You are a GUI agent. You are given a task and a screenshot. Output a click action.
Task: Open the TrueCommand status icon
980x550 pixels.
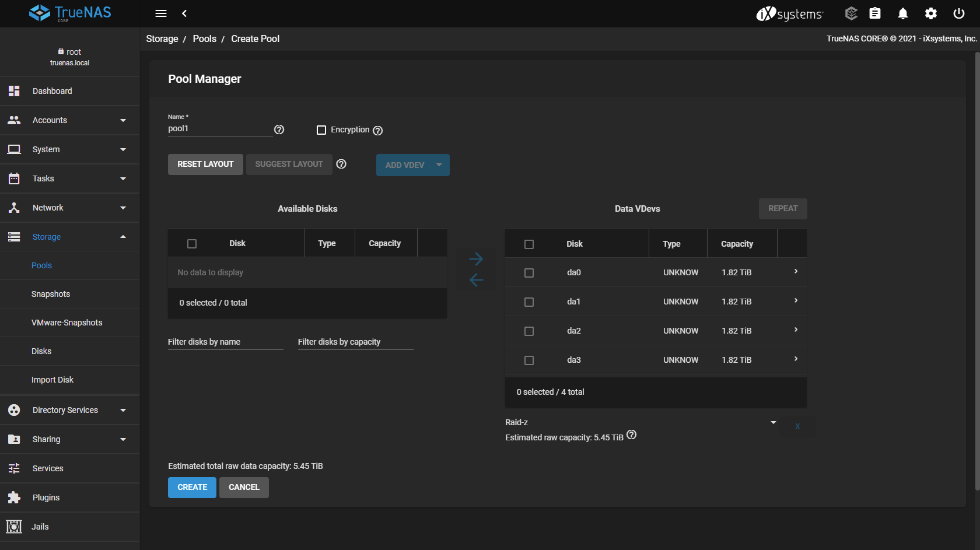pos(851,13)
